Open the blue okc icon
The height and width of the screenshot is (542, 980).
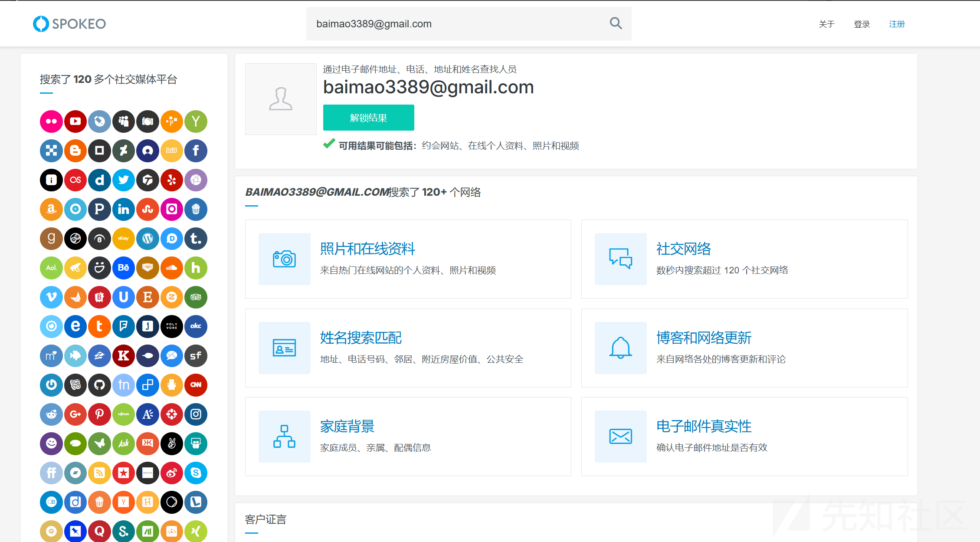pos(196,326)
